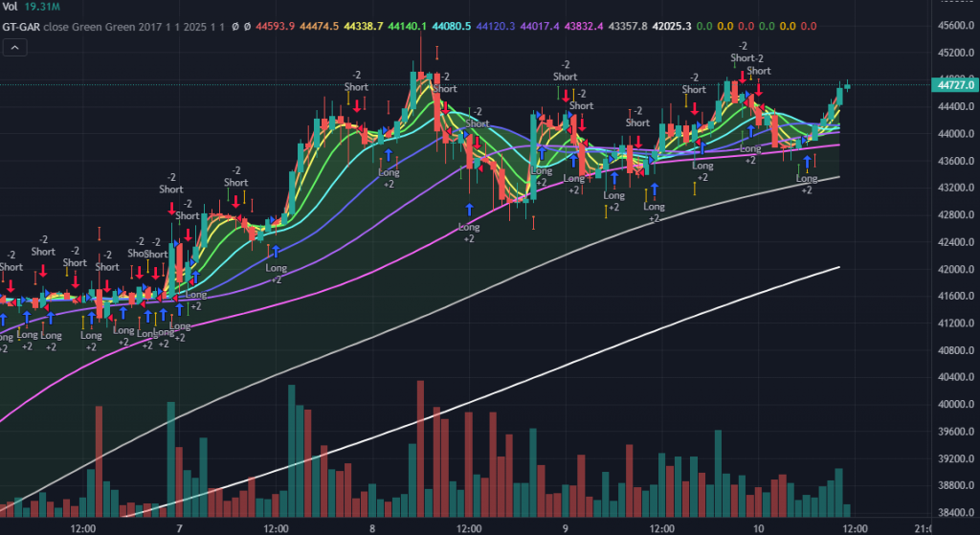Click the rightmost blue Long arrow icon

[x=808, y=162]
